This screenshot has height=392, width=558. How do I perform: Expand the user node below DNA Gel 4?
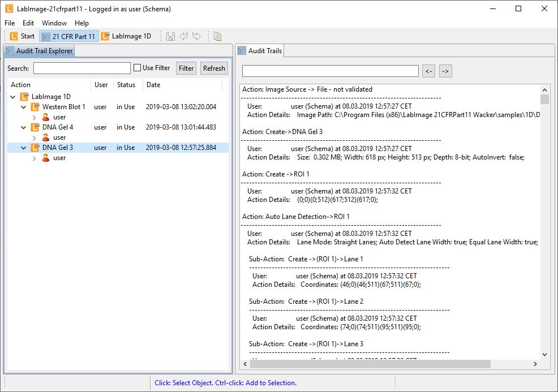point(34,137)
